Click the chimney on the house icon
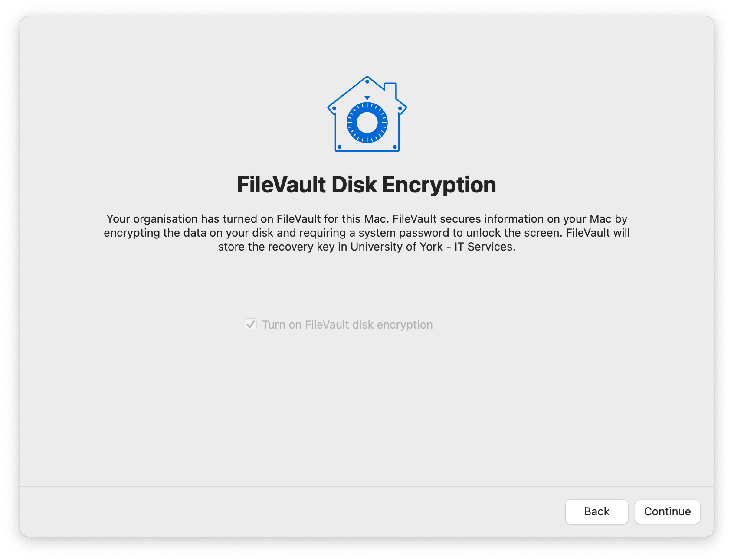The width and height of the screenshot is (734, 560). tap(391, 89)
